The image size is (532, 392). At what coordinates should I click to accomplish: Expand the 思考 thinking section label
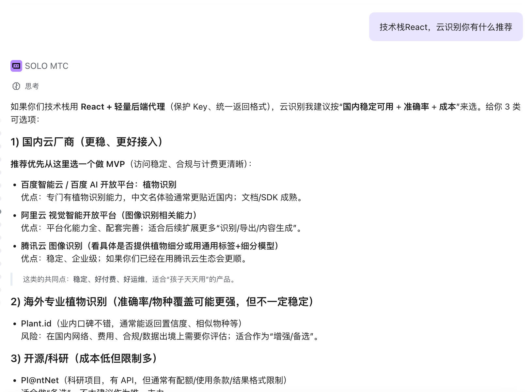tap(32, 86)
